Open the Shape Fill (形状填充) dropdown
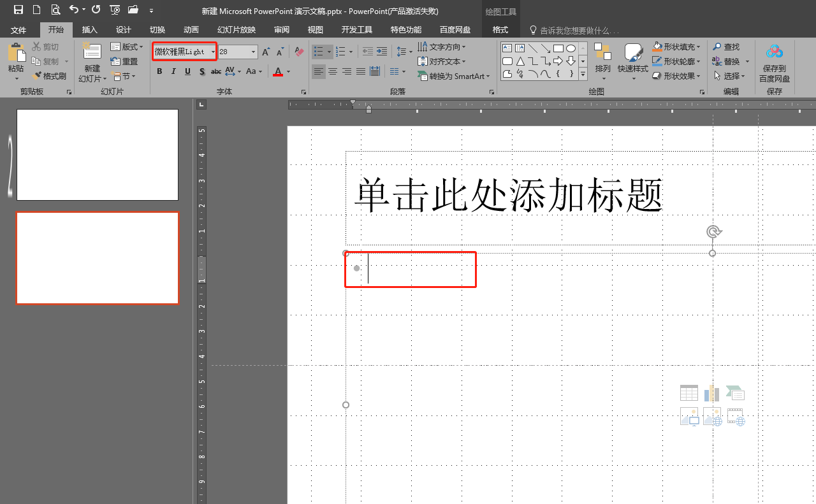Screen dimensions: 816x504 point(676,47)
